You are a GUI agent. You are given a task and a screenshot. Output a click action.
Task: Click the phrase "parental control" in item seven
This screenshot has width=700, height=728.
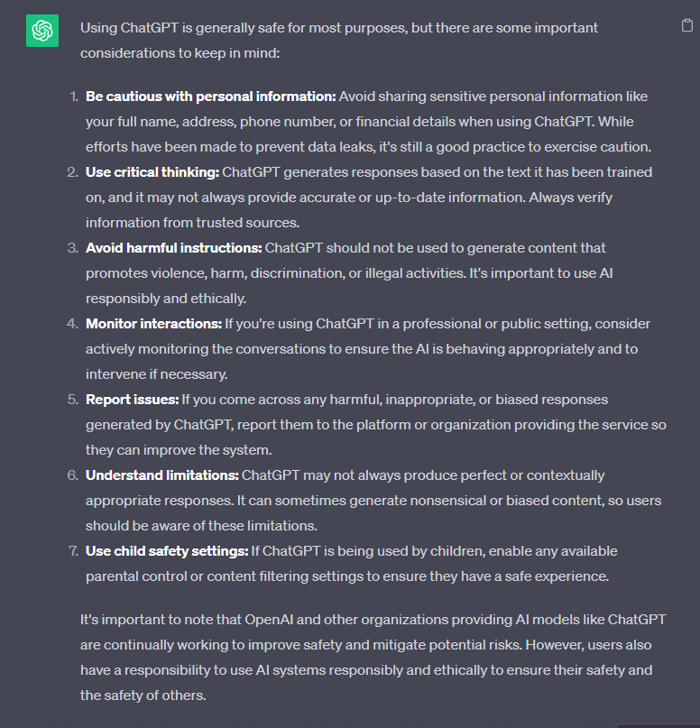coord(133,576)
